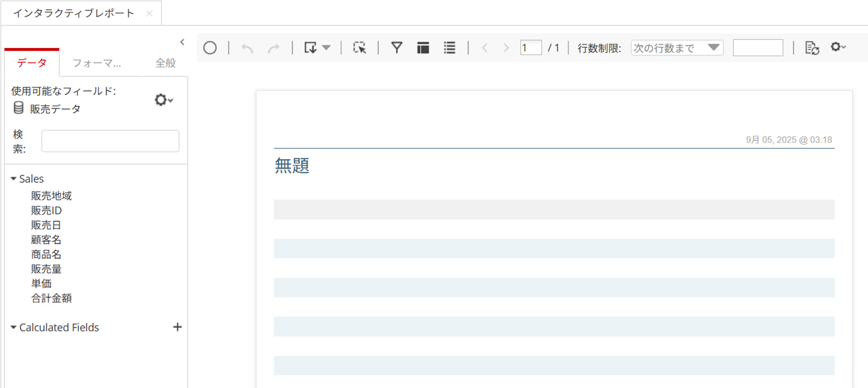Click the 無題 report title
Screen dimensions: 868x388
292,166
